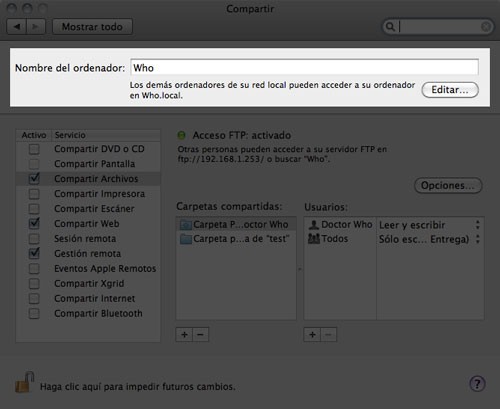The height and width of the screenshot is (409, 500).
Task: Open Todos permission popup menu
Action: pyautogui.click(x=430, y=239)
